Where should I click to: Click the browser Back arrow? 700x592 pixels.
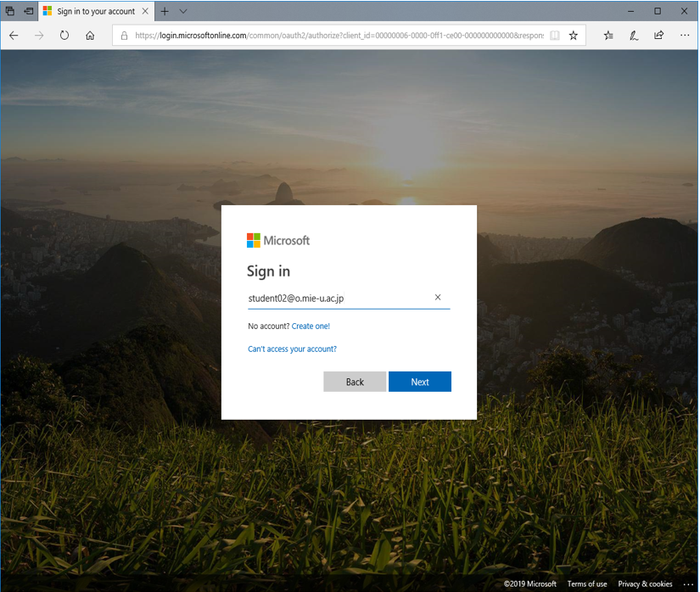point(14,36)
